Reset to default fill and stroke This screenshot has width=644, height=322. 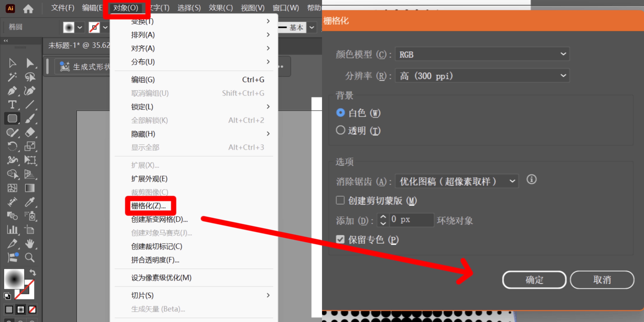pos(7,296)
